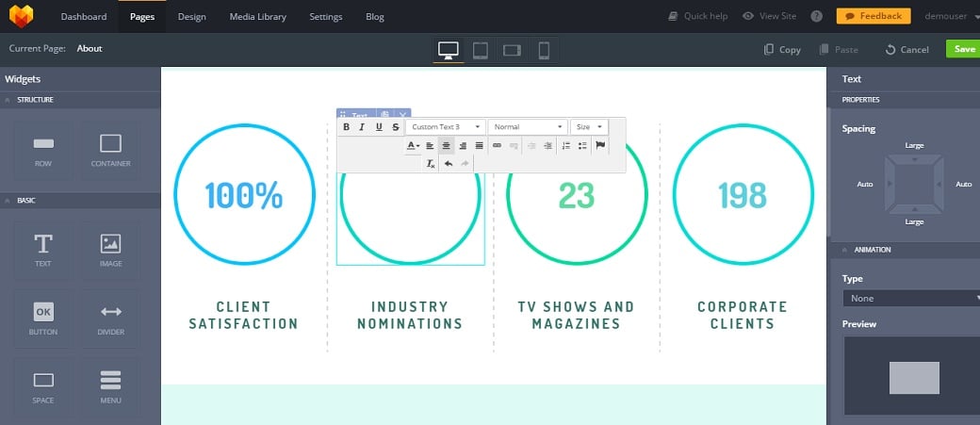Click the green Save button

point(963,49)
